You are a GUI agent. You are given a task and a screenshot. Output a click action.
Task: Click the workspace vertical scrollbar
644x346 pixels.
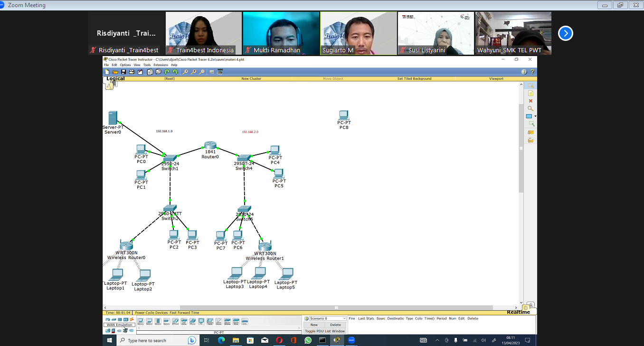(x=521, y=147)
